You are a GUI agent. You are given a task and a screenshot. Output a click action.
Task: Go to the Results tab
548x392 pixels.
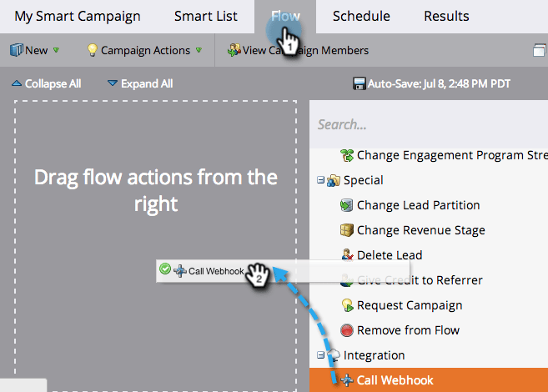[x=446, y=16]
